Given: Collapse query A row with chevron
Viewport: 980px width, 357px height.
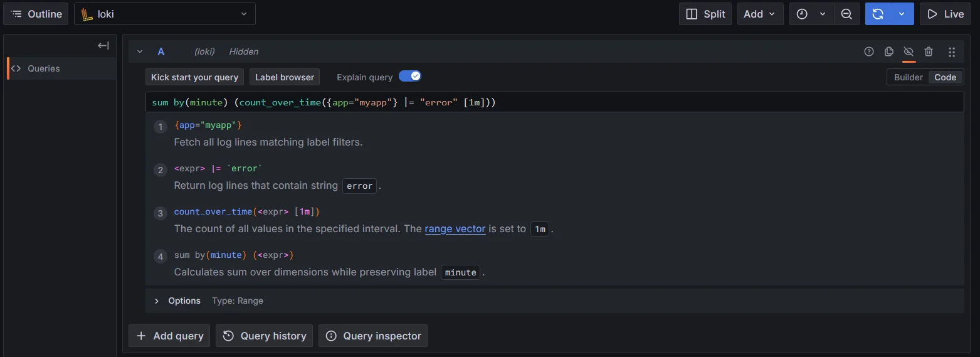Looking at the screenshot, I should point(140,51).
